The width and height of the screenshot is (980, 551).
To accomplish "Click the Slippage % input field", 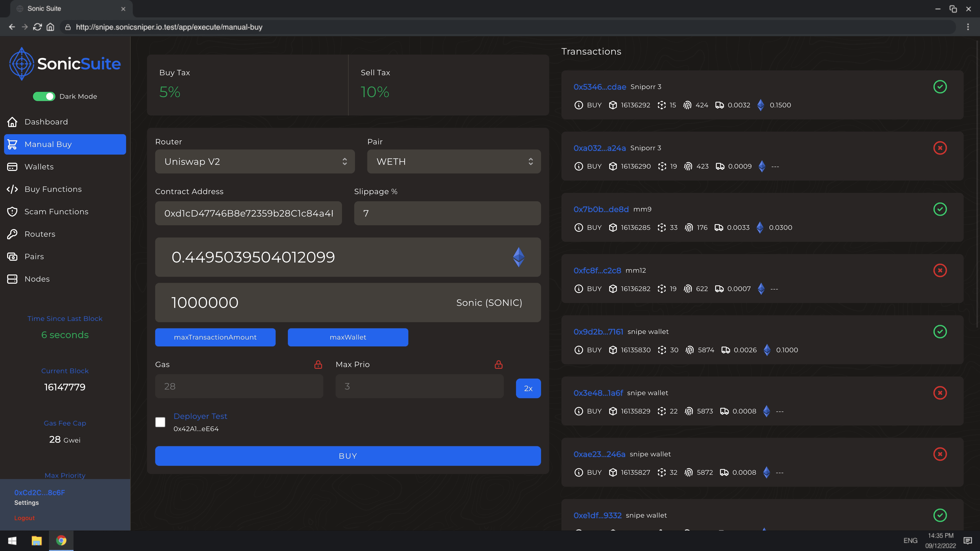I will click(447, 213).
